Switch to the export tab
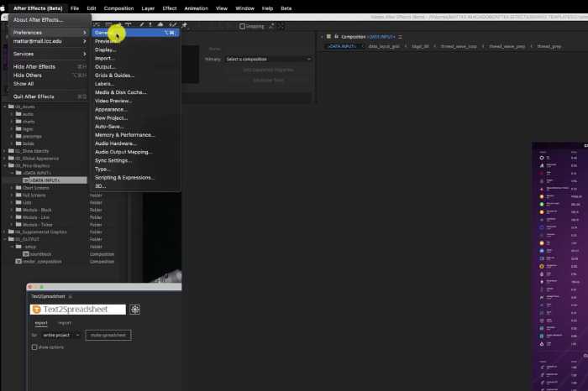Viewport: 588px width, 391px height. (41, 323)
